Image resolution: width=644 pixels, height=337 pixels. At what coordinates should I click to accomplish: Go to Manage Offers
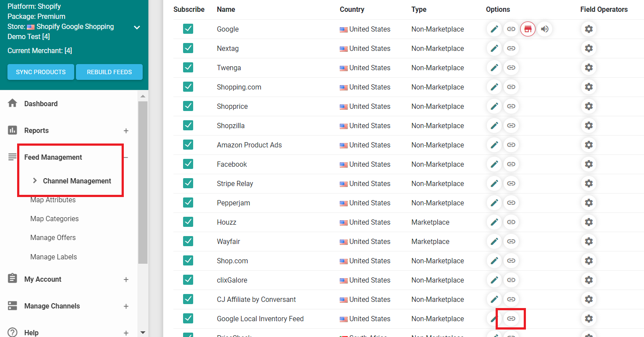[x=53, y=238]
